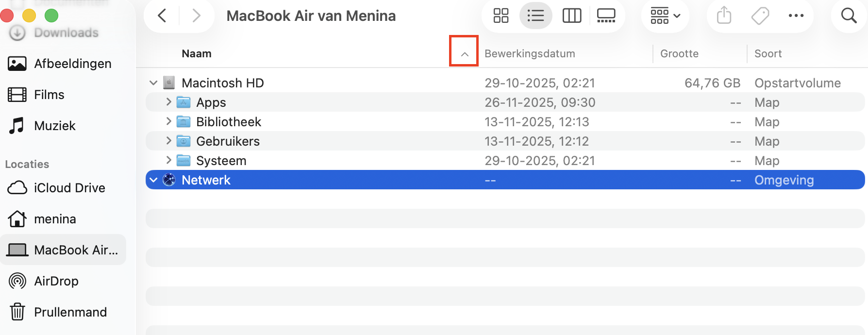
Task: Reverse the Naam sort direction arrow
Action: tap(464, 52)
